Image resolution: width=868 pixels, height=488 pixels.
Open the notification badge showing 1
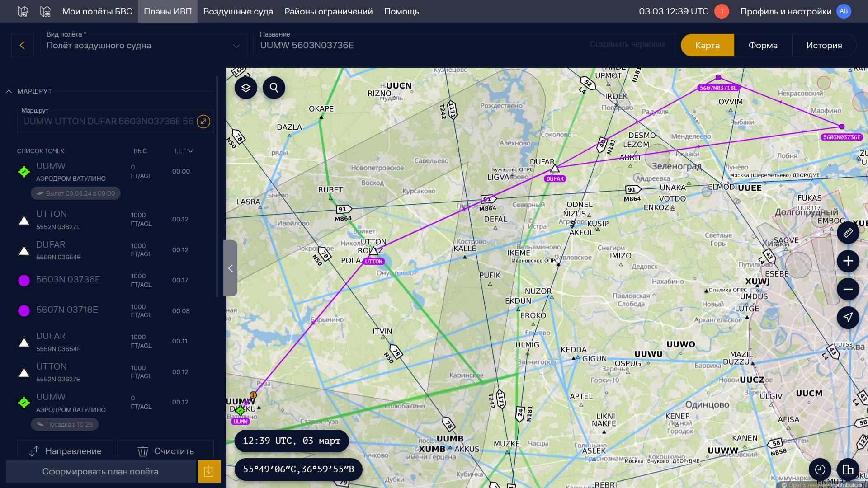coord(722,11)
